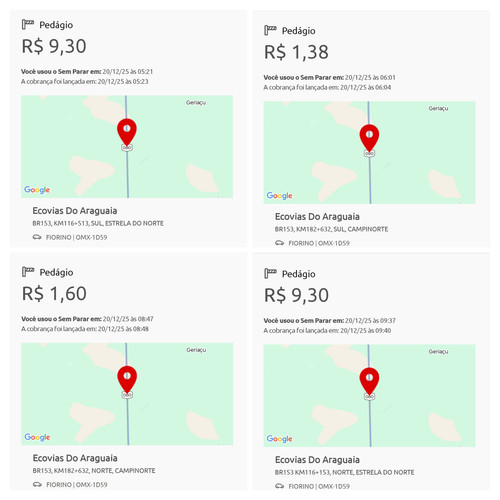The height and width of the screenshot is (500, 500).
Task: Click the vehicle icon beside FIORINO in the KM116+513 card
Action: 37,237
